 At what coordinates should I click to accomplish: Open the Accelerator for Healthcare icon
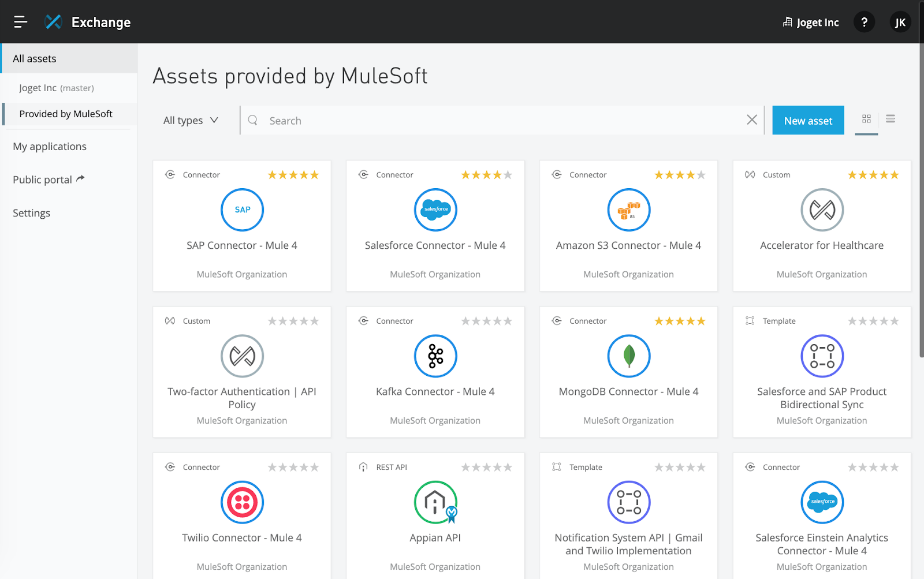pyautogui.click(x=822, y=210)
